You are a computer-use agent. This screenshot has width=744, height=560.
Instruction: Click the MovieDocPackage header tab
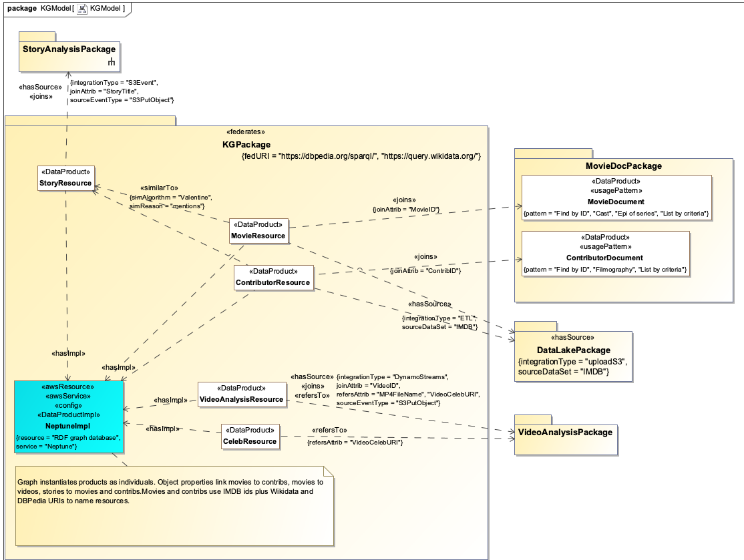coord(553,152)
